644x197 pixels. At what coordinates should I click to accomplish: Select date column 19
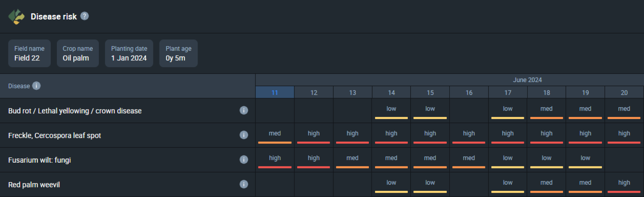[585, 92]
